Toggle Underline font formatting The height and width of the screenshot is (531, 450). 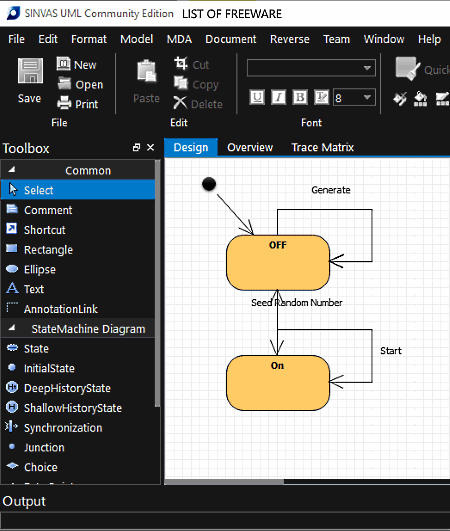[x=257, y=98]
